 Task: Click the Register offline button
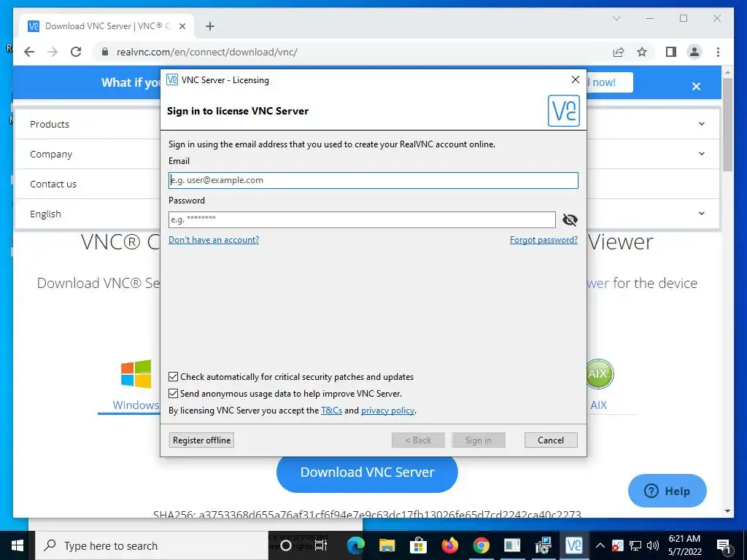click(201, 440)
